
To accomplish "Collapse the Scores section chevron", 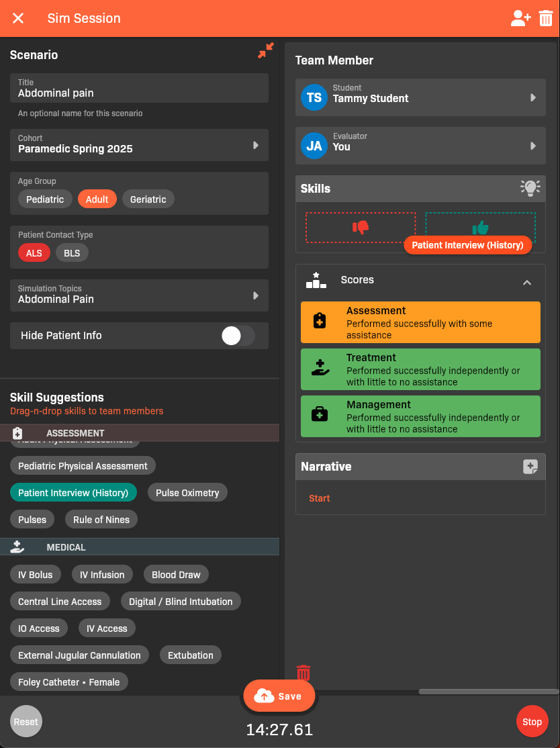I will click(x=527, y=283).
